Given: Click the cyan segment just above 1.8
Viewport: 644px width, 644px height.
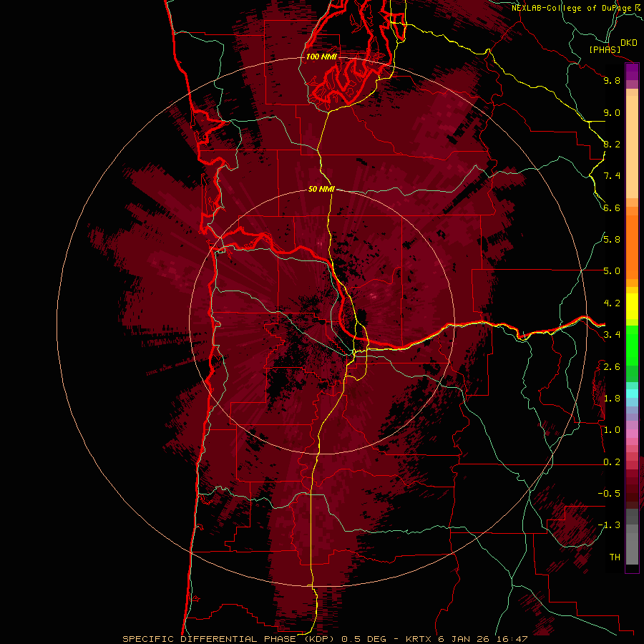Looking at the screenshot, I should 632,394.
